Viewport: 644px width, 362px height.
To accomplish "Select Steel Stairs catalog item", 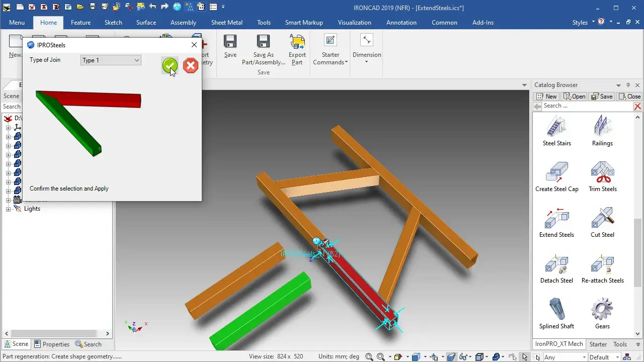I will tap(556, 131).
